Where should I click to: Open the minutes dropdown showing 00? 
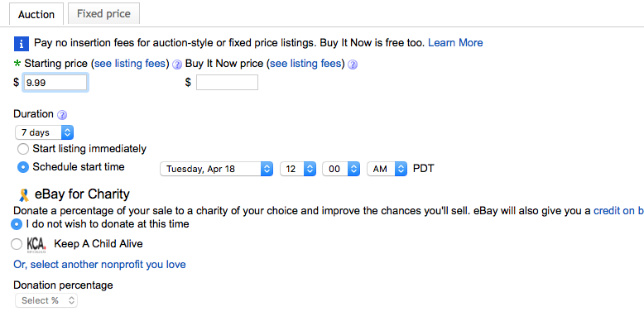(x=341, y=169)
